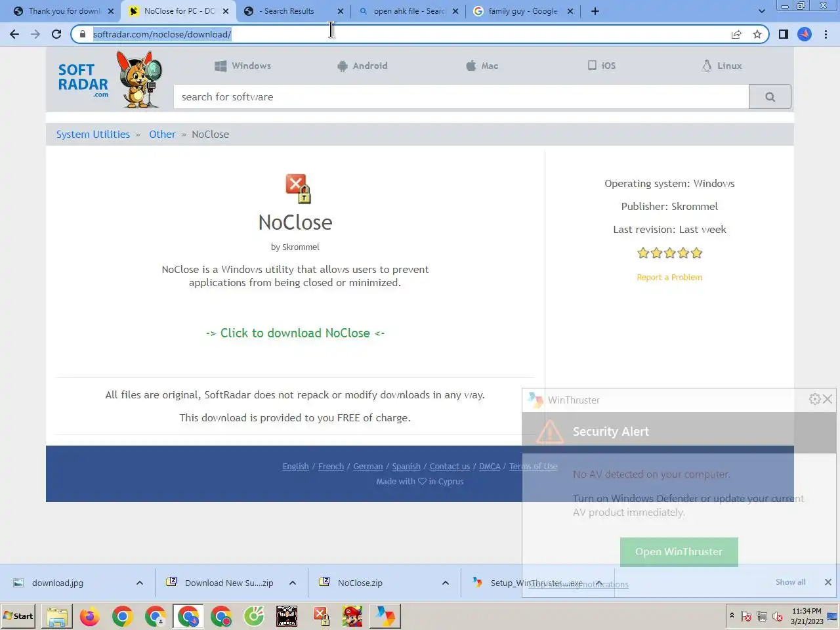Focus the 'search for software' field
The height and width of the screenshot is (630, 840).
[x=461, y=96]
